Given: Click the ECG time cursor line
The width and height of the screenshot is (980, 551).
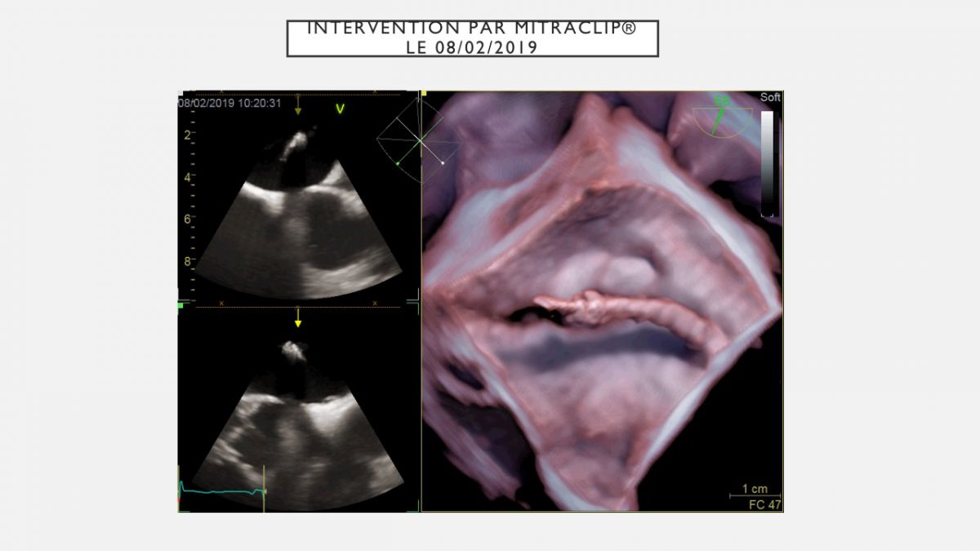Looking at the screenshot, I should 265,488.
